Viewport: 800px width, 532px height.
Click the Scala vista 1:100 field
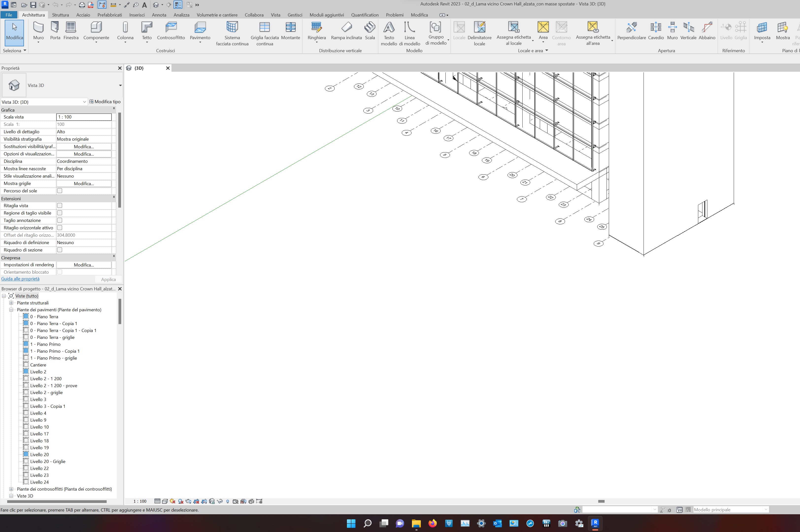84,117
